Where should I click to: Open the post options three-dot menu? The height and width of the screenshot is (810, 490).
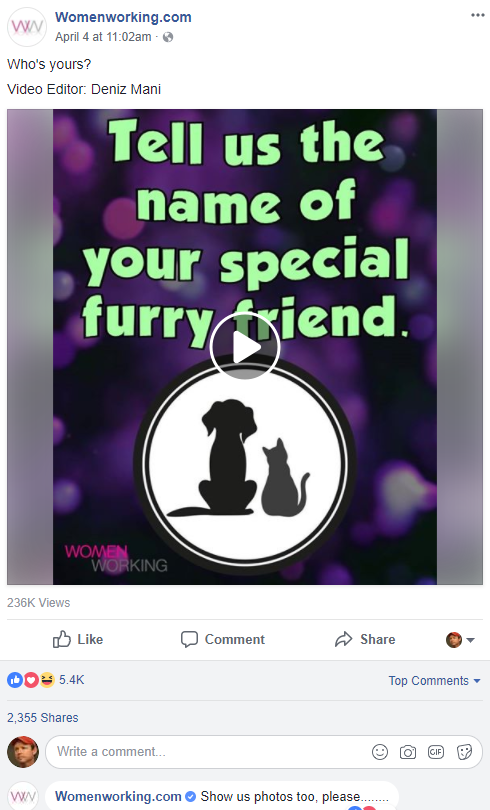point(478,15)
